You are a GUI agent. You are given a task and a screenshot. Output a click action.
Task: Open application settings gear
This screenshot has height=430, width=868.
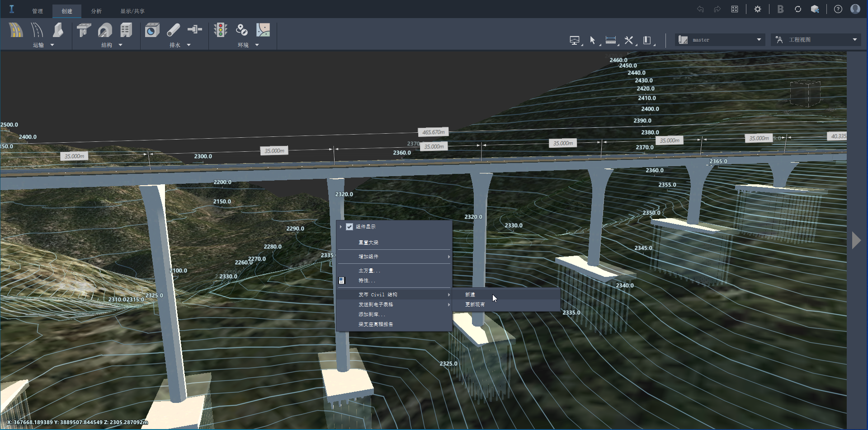point(758,9)
